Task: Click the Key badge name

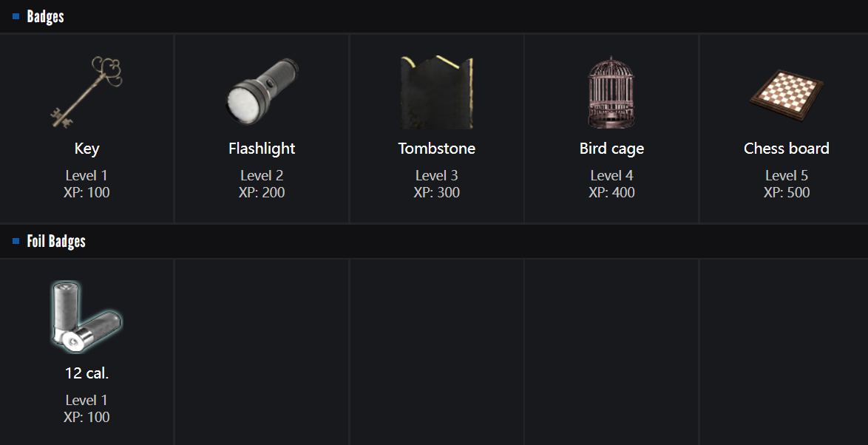Action: point(87,149)
